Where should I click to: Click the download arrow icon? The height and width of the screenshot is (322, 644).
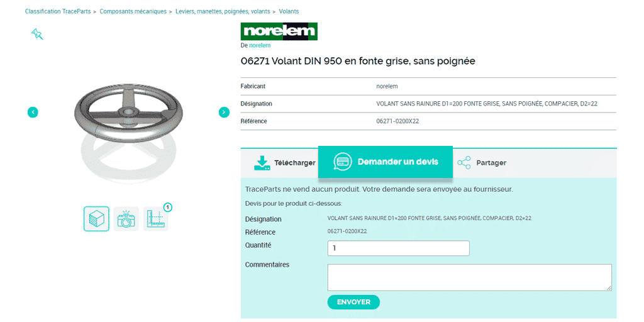point(262,163)
